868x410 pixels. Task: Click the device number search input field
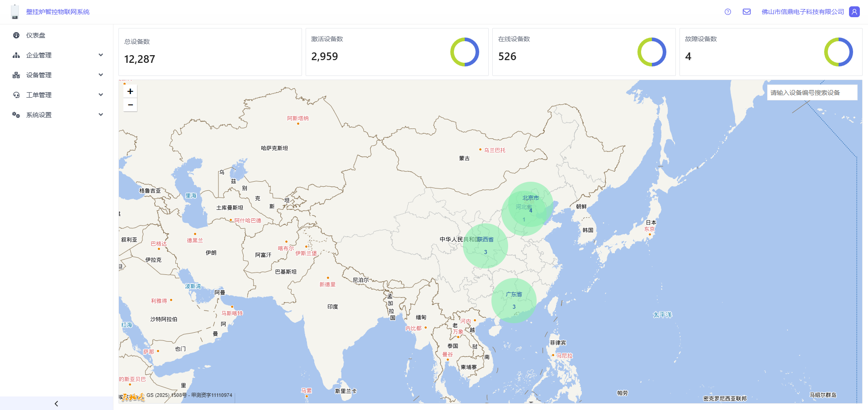click(812, 93)
